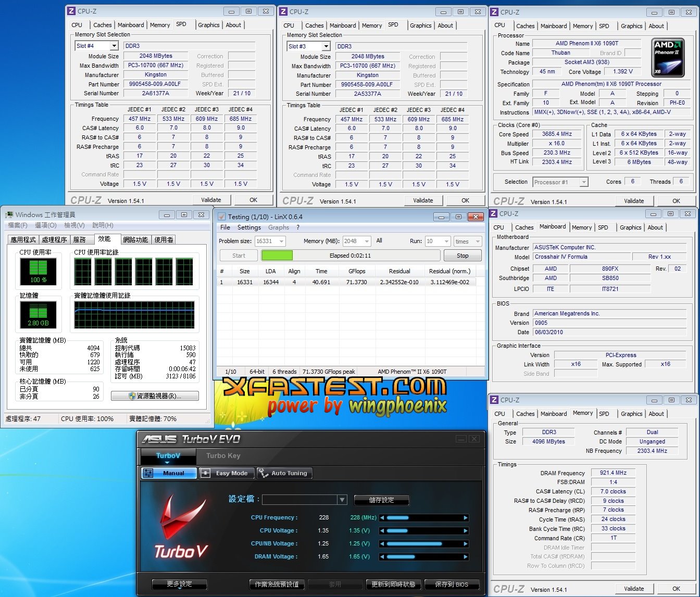Click the CPU-Z title icon of the Phenom CPU window
The image size is (700, 597).
tap(495, 12)
